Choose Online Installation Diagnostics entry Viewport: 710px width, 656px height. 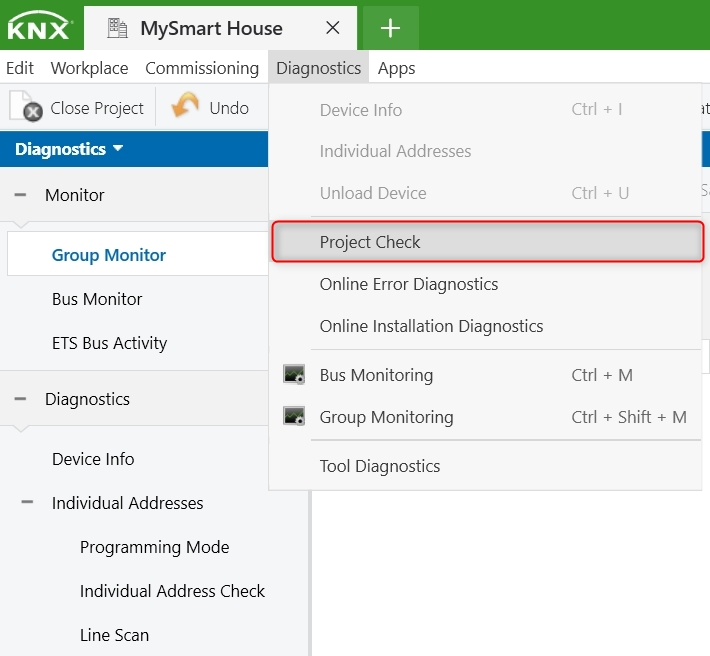pos(485,326)
